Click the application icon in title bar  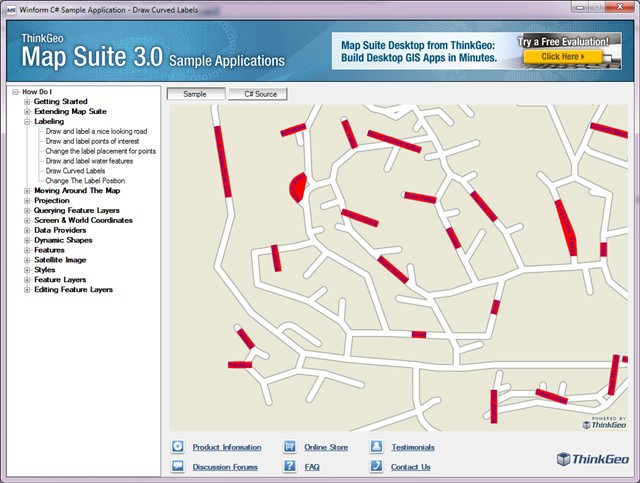point(10,8)
